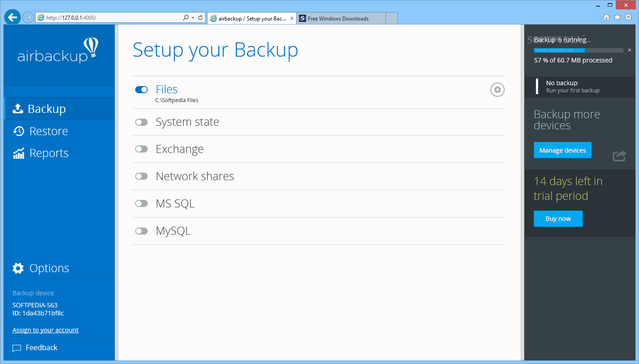Toggle off Files backup switch
The width and height of the screenshot is (639, 364).
pos(141,90)
